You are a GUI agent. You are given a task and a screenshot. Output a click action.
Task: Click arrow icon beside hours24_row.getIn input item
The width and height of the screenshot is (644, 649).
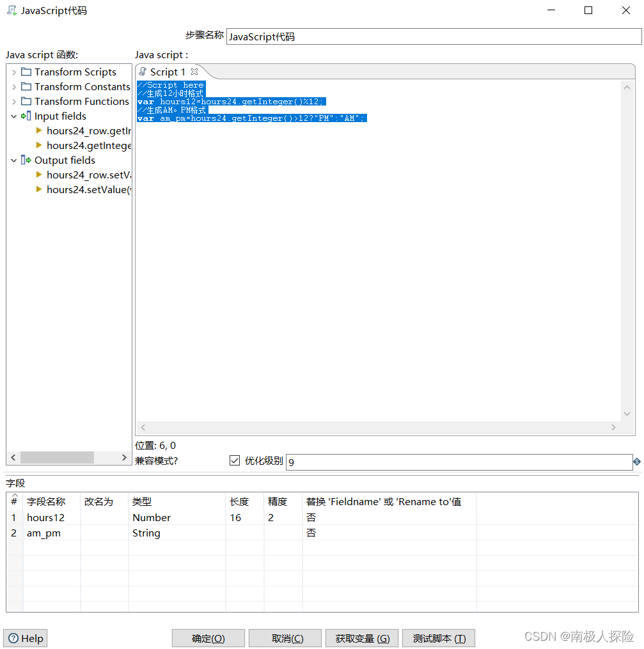[39, 131]
